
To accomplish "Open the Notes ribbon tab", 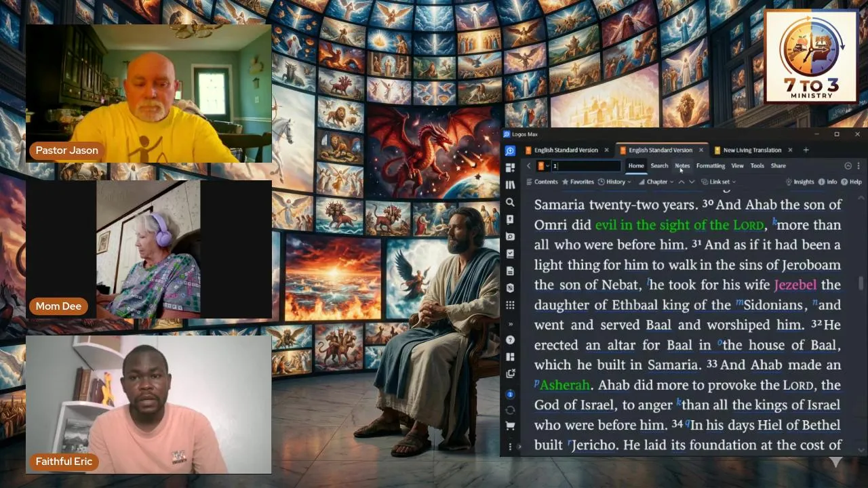I will tap(682, 166).
